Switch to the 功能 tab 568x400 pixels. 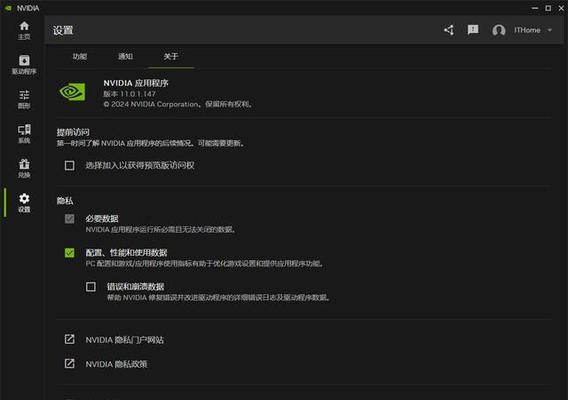(x=80, y=56)
